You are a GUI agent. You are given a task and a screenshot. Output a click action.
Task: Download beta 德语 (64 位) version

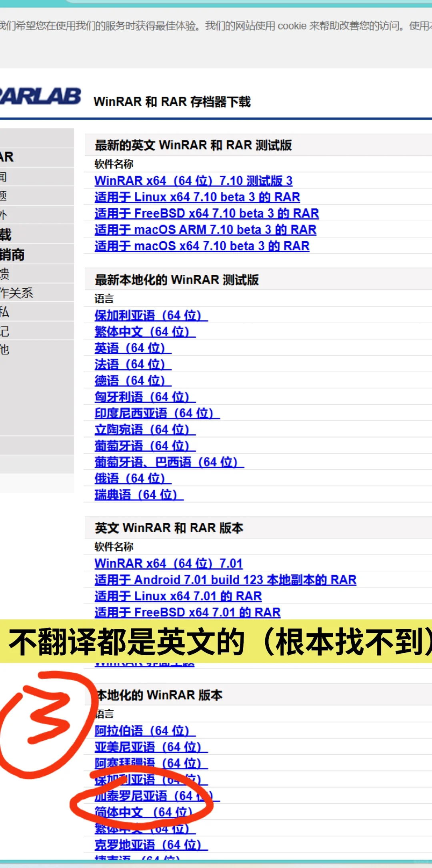point(133,381)
